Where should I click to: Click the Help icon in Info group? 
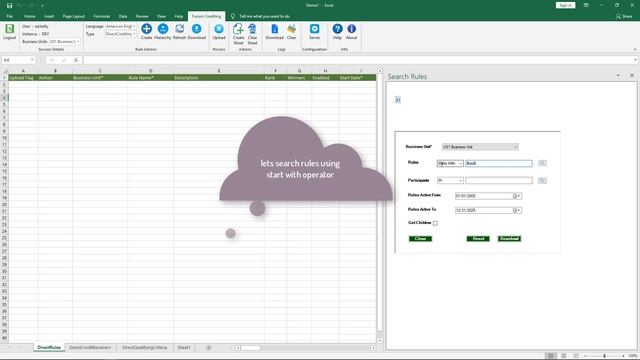(x=337, y=29)
